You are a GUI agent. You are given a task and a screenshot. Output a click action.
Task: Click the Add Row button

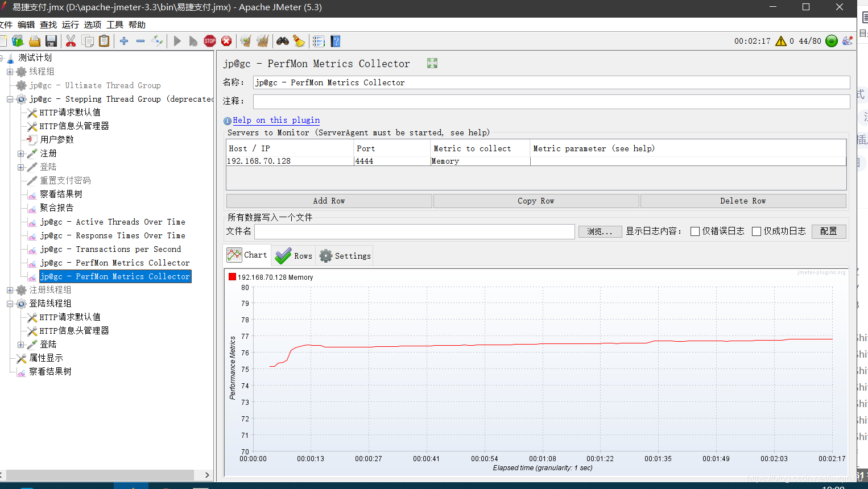click(x=329, y=201)
